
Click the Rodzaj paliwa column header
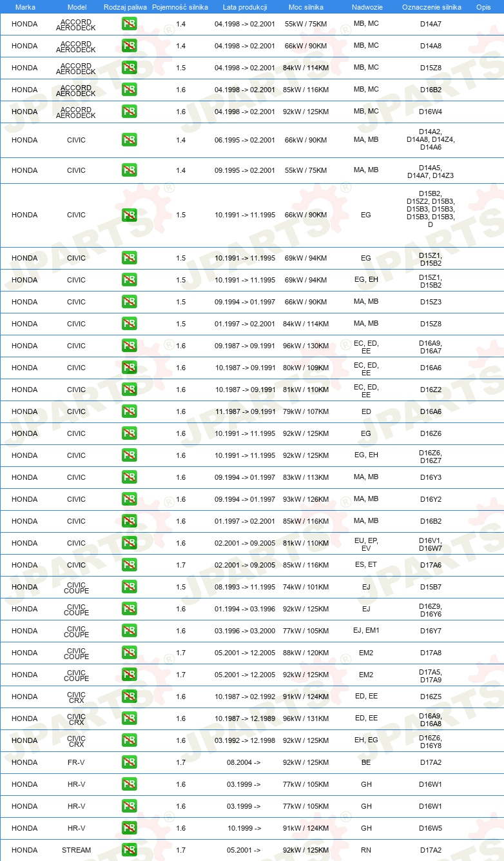coord(125,6)
